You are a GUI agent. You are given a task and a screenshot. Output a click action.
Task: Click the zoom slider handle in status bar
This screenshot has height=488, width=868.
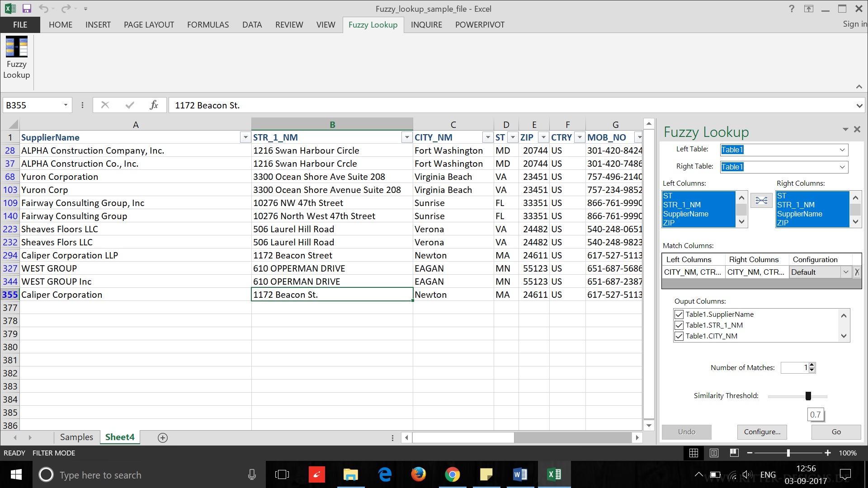pyautogui.click(x=788, y=453)
